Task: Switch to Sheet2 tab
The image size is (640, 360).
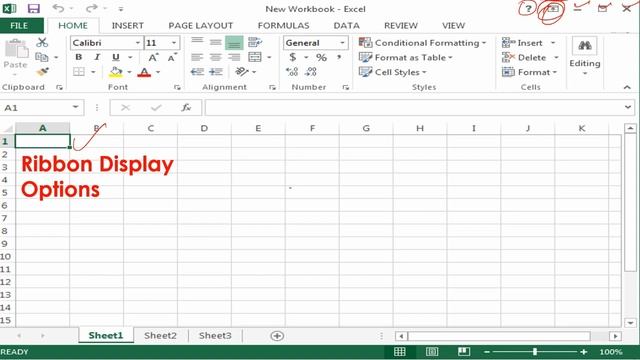Action: click(x=160, y=336)
